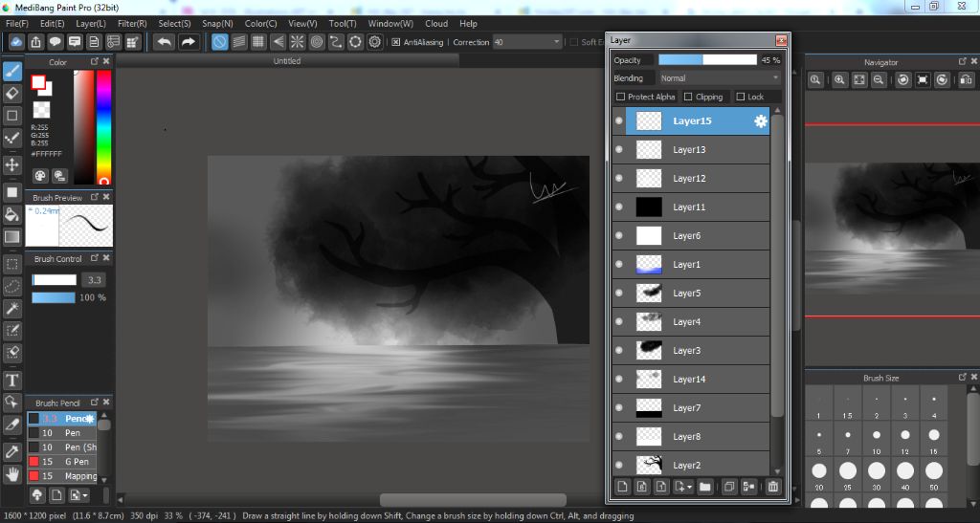Hide Layer2 visibility dot
The width and height of the screenshot is (980, 523).
coord(619,466)
